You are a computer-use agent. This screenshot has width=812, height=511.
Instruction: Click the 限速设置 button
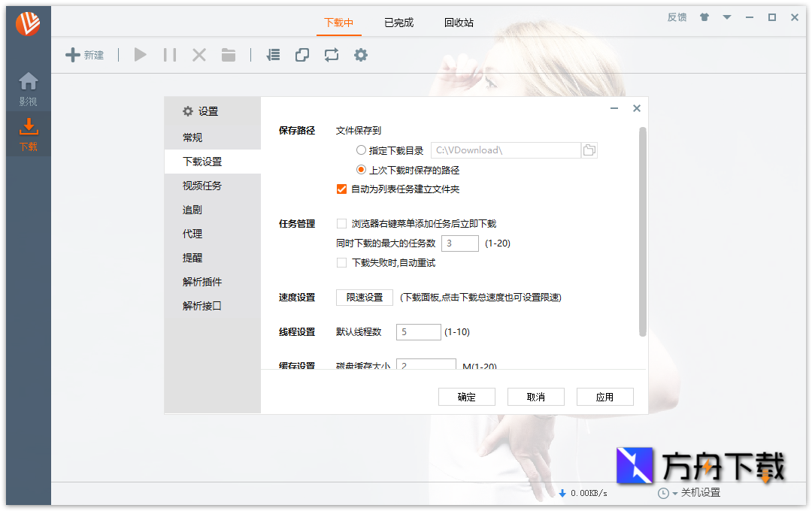click(x=364, y=298)
